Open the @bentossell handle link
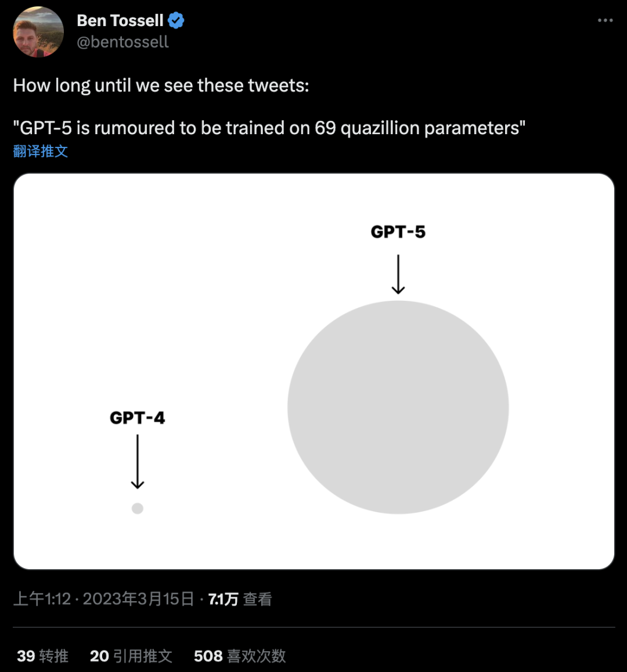 click(122, 42)
